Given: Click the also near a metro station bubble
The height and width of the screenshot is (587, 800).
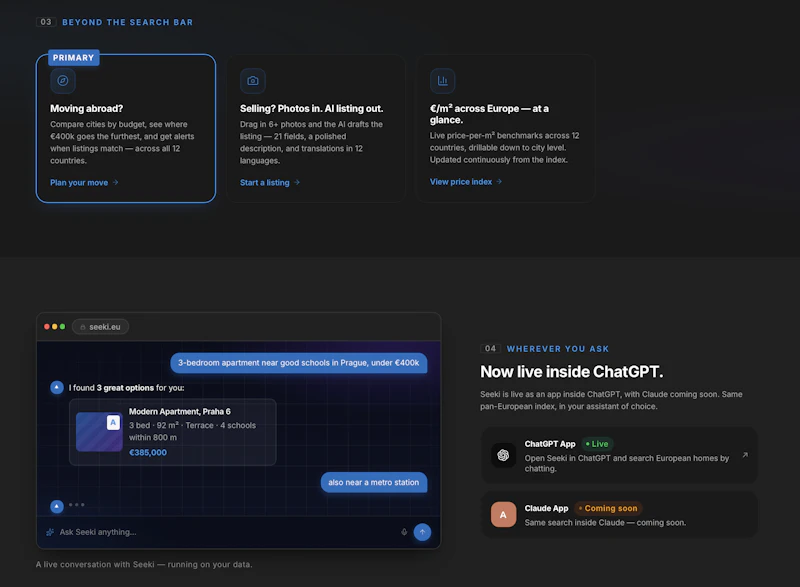Looking at the screenshot, I should [373, 482].
